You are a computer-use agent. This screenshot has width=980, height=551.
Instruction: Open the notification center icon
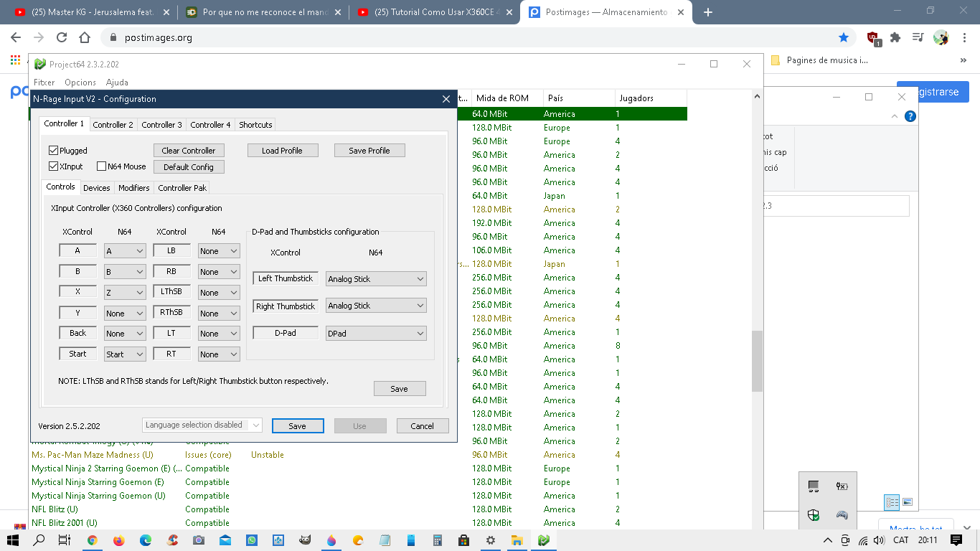956,540
